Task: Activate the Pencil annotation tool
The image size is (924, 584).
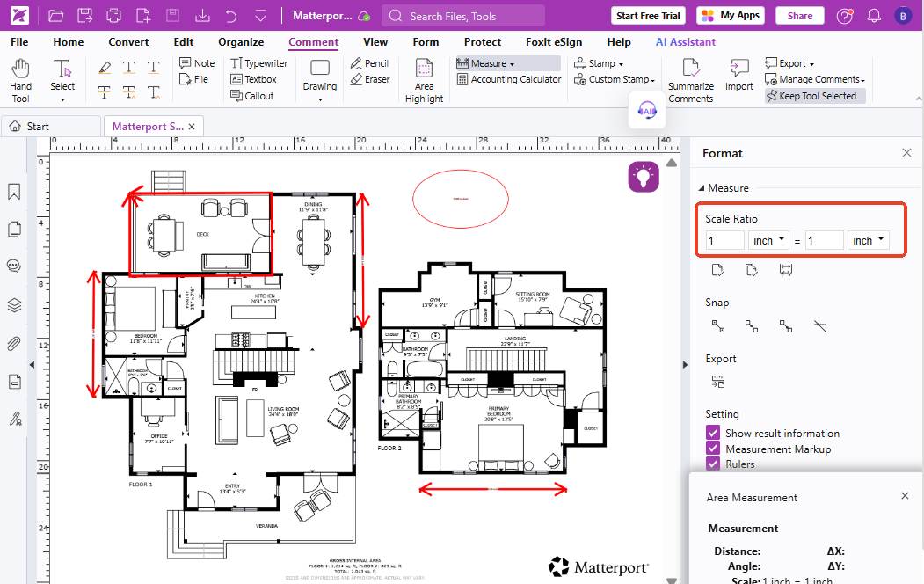Action: point(369,62)
